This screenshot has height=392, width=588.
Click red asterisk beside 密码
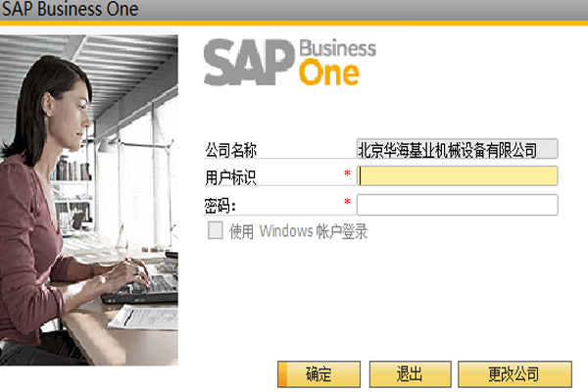[347, 202]
